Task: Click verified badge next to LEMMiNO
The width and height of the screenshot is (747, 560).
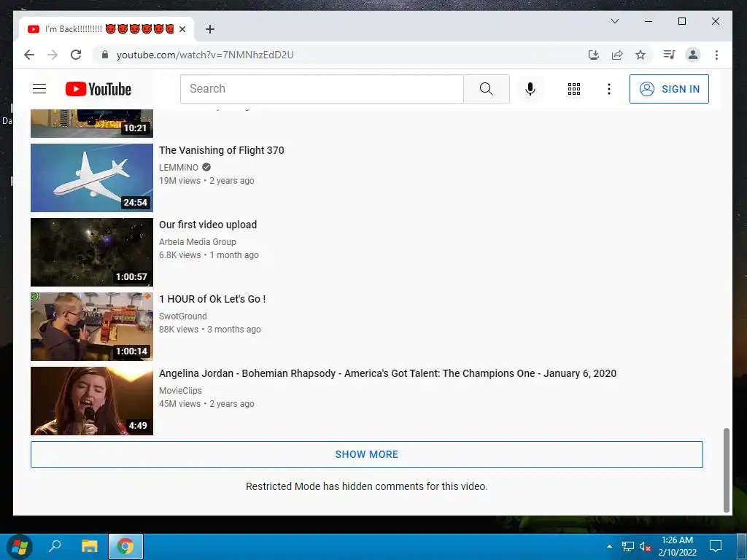Action: point(206,167)
